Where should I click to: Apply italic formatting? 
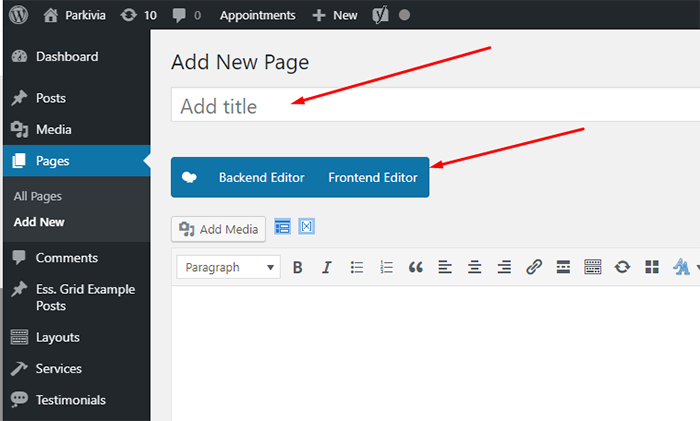coord(326,267)
